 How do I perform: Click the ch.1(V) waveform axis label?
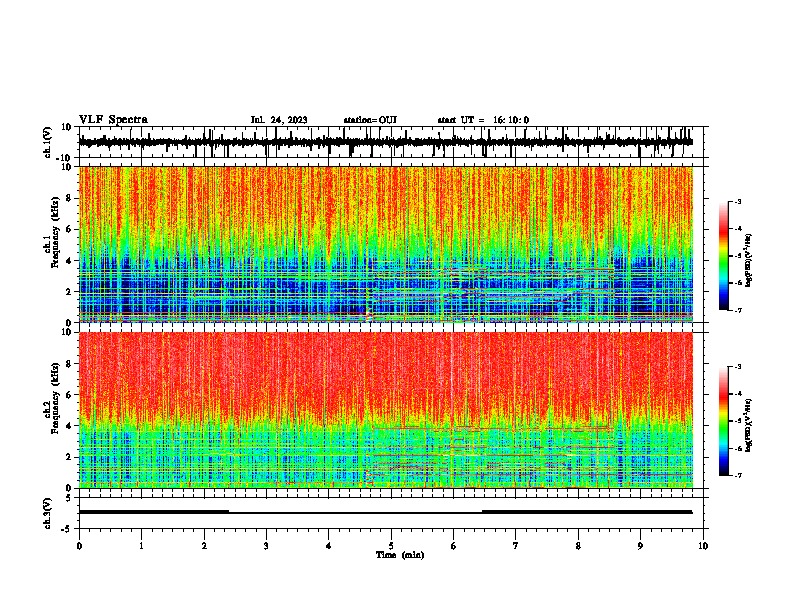48,142
